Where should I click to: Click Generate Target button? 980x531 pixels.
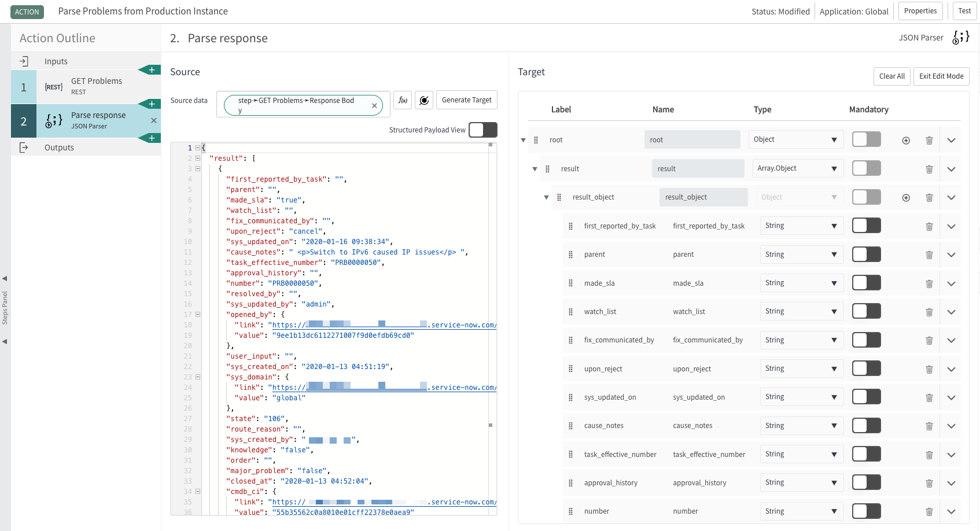467,100
